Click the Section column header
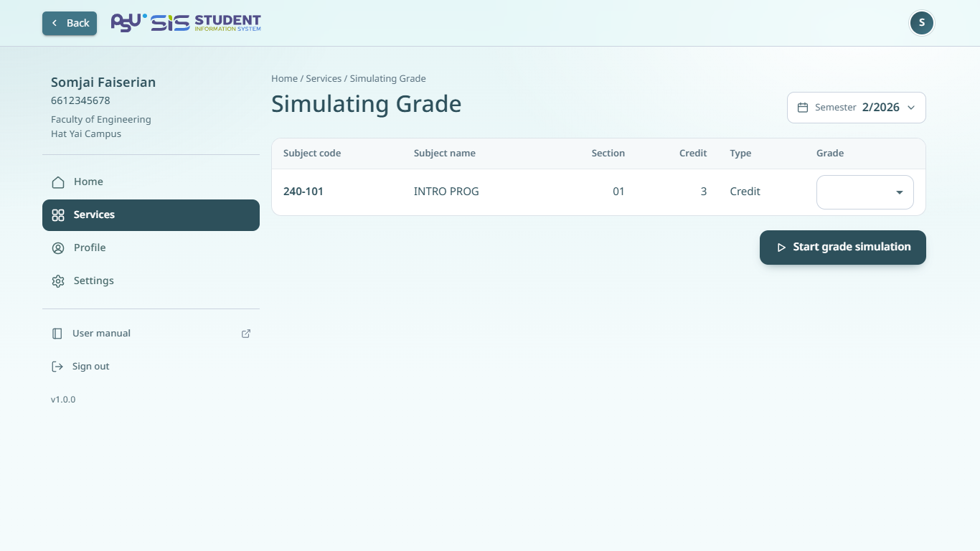The width and height of the screenshot is (980, 551). 608,154
